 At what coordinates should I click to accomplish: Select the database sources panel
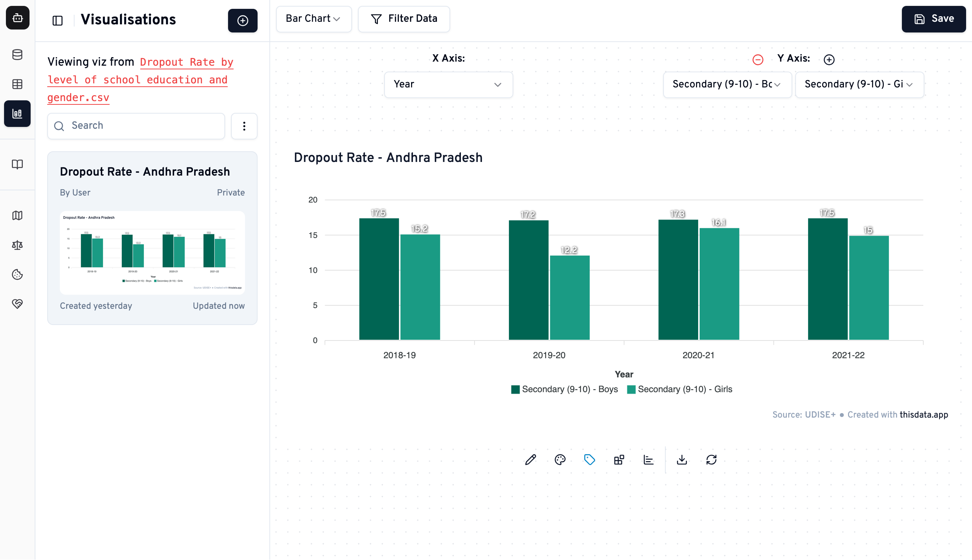click(18, 55)
